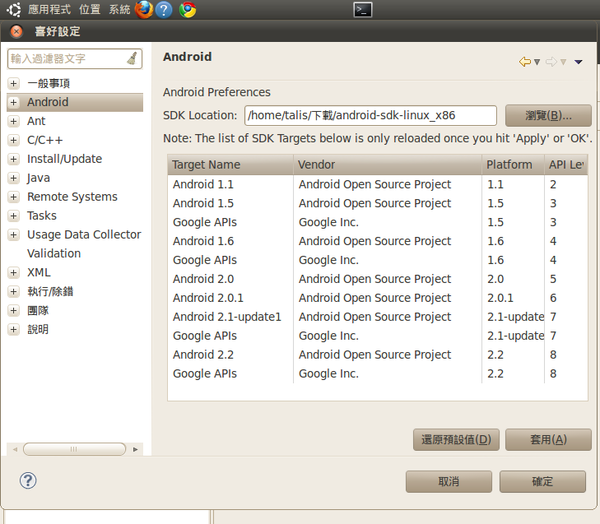Select Ant in the preferences tree
This screenshot has height=524, width=600.
[x=36, y=121]
